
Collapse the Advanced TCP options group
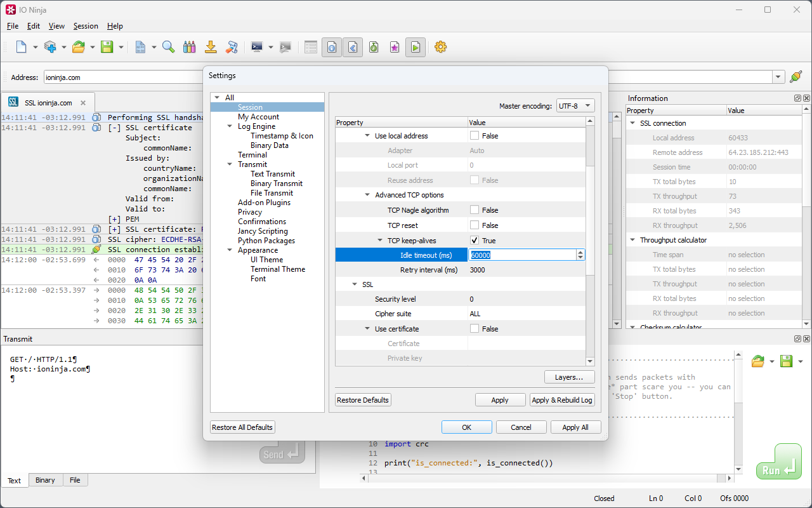click(368, 195)
